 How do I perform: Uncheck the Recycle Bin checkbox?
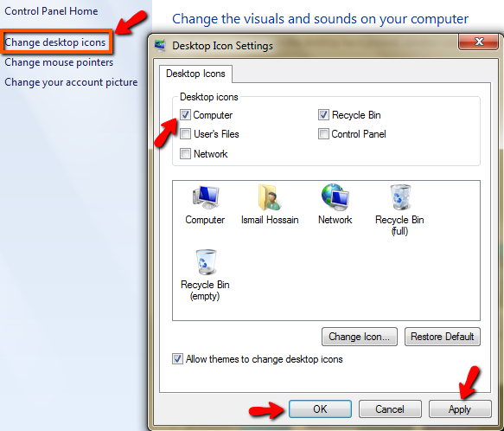(323, 114)
